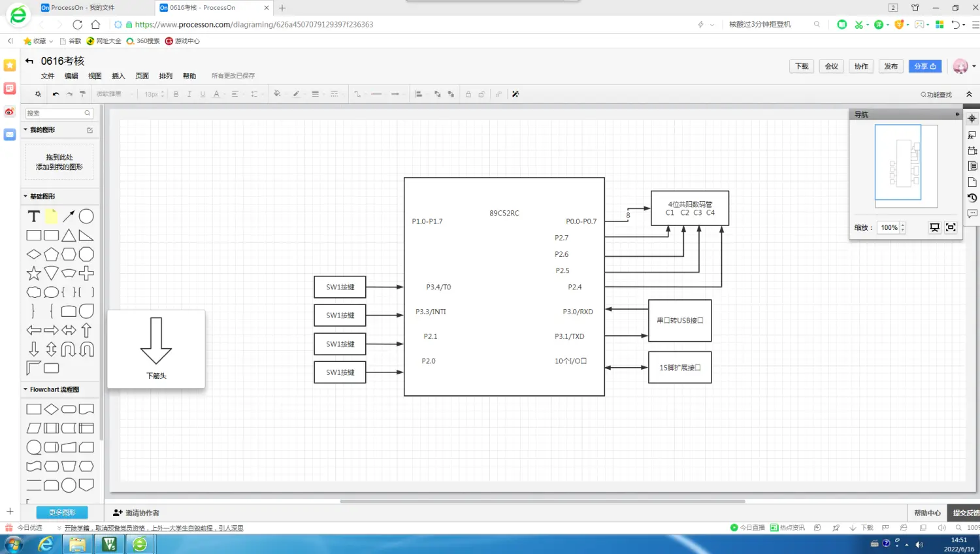Viewport: 980px width, 554px height.
Task: Collapse the Flowchart 流程图 section
Action: 26,389
